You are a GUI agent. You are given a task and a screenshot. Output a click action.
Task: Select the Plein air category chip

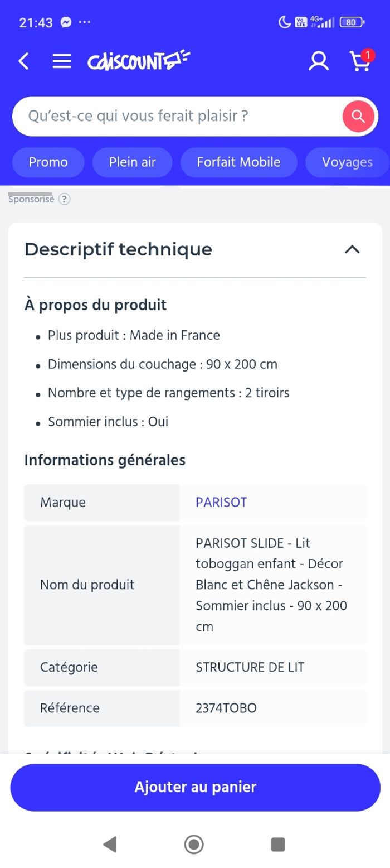tap(132, 162)
